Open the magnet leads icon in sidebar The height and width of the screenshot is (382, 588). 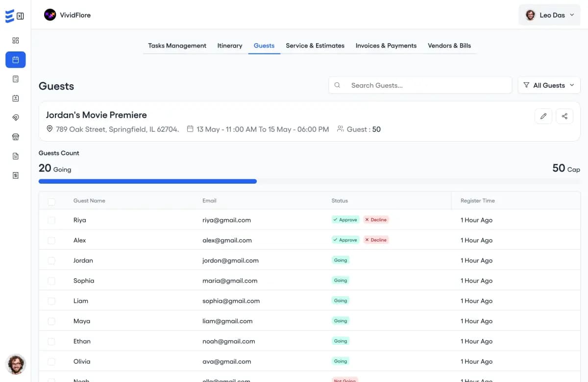point(15,118)
